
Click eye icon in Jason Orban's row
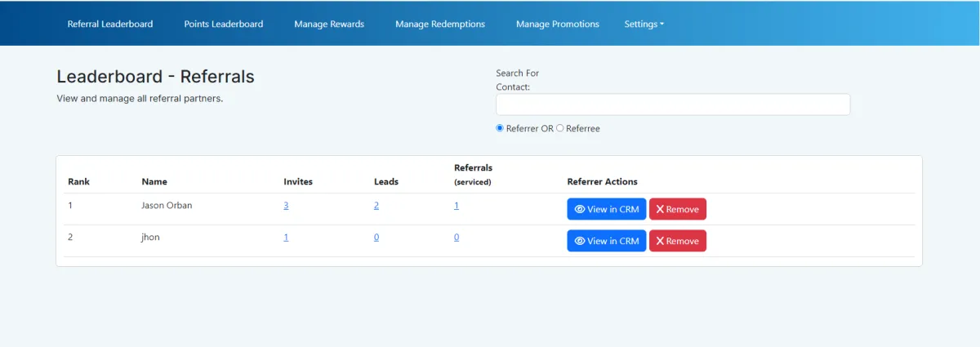[x=580, y=210]
